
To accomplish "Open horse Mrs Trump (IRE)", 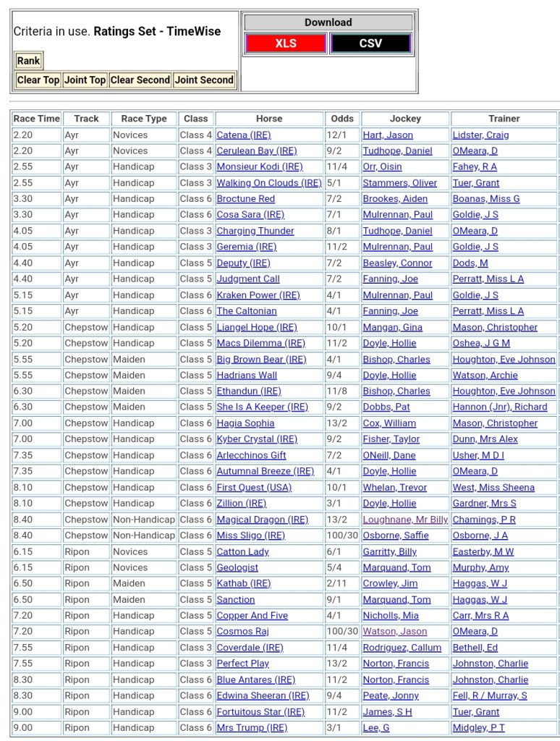I will [251, 727].
